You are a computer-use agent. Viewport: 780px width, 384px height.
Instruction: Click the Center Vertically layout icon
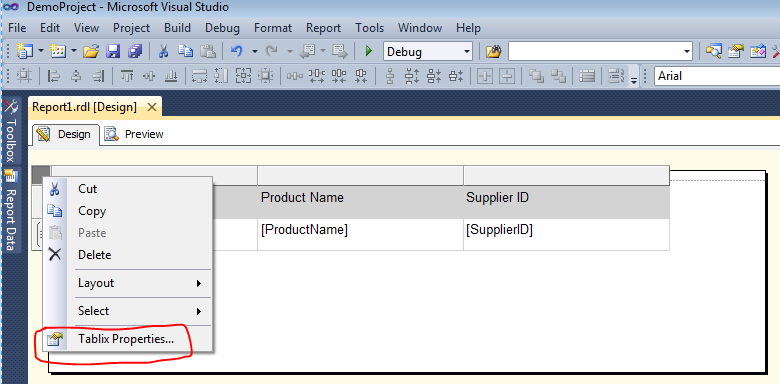(507, 76)
